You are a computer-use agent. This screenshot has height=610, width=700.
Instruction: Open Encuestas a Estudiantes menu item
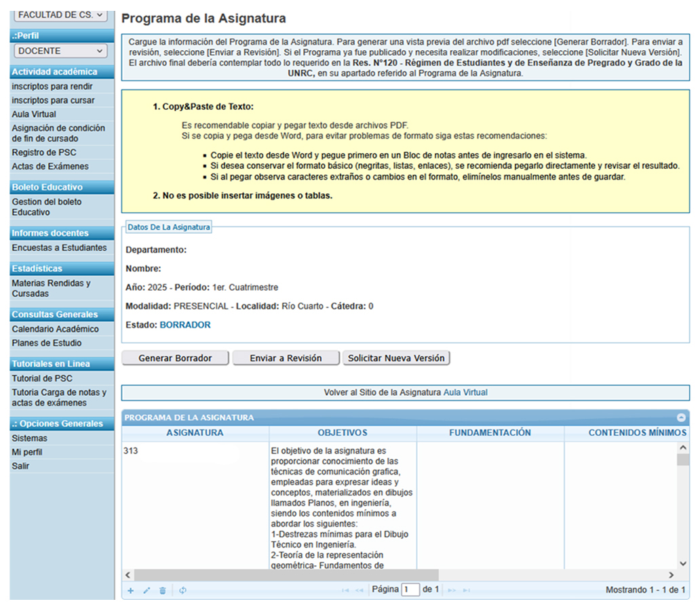(x=59, y=247)
